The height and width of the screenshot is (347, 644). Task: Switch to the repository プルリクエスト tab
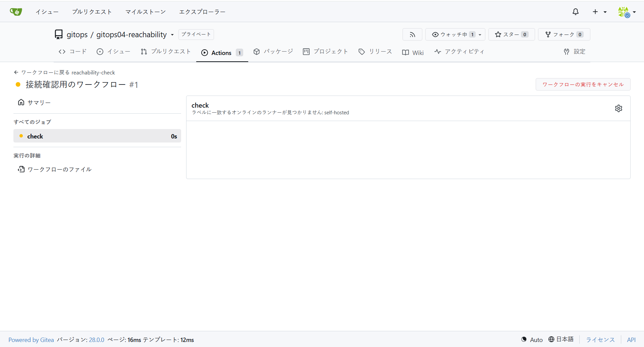166,52
